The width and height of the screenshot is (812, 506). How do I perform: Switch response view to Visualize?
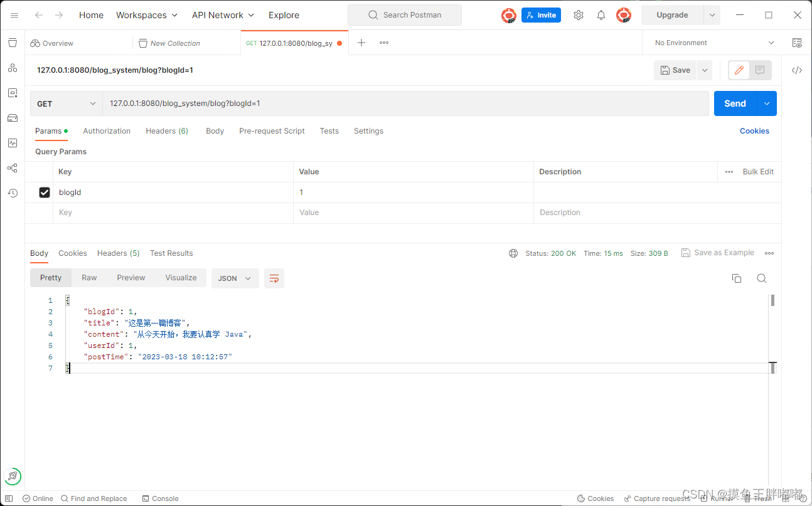pyautogui.click(x=181, y=278)
